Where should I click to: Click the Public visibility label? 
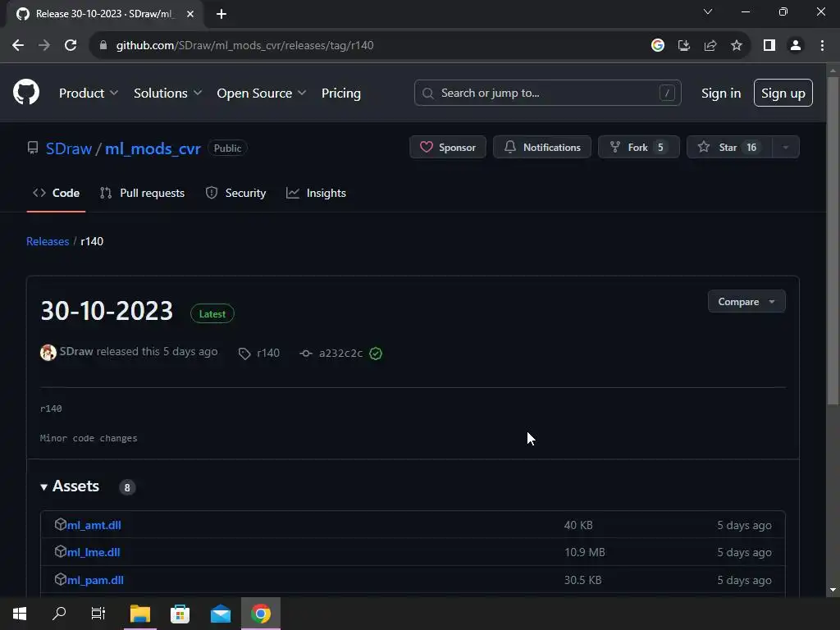point(228,148)
